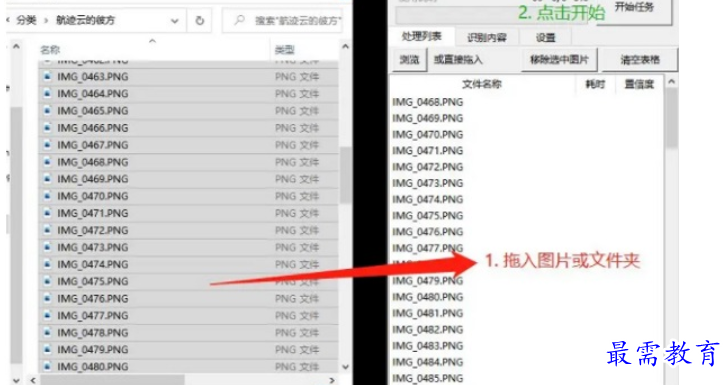Click the explorer horizontal scroll-right arrow
The width and height of the screenshot is (728, 385).
pos(332,380)
